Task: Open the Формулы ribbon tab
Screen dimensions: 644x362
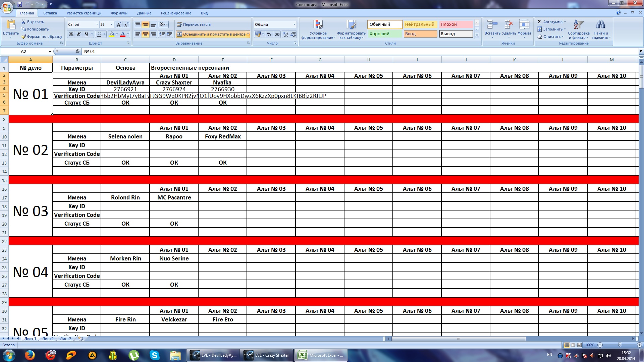Action: (x=119, y=13)
